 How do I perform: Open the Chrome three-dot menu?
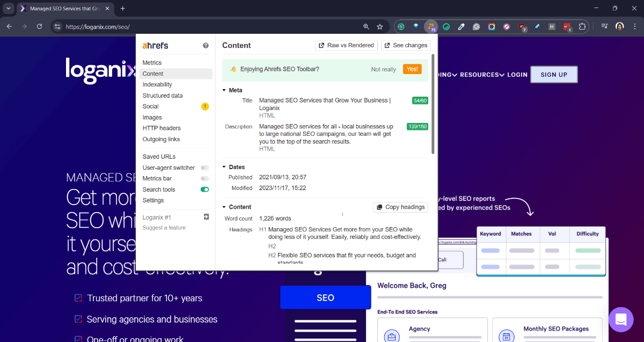635,26
